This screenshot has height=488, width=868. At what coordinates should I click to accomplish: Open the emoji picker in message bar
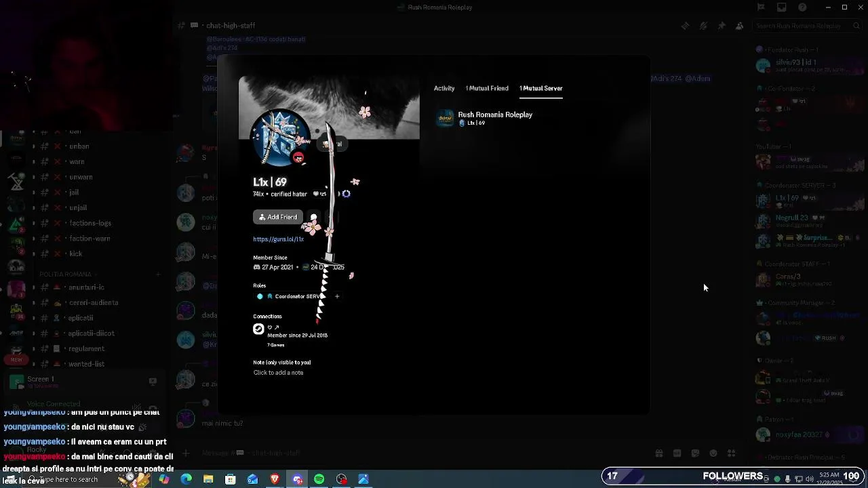tap(713, 453)
